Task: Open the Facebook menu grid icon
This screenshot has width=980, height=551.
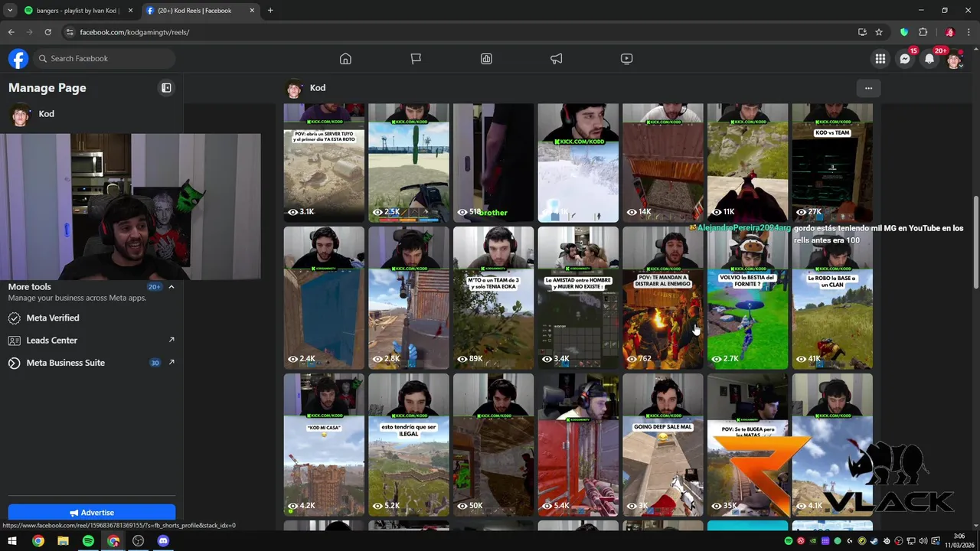Action: coord(880,59)
